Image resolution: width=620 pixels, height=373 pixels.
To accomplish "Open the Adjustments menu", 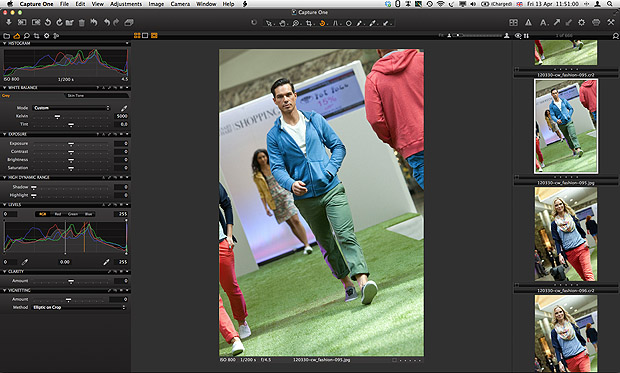I will click(126, 4).
